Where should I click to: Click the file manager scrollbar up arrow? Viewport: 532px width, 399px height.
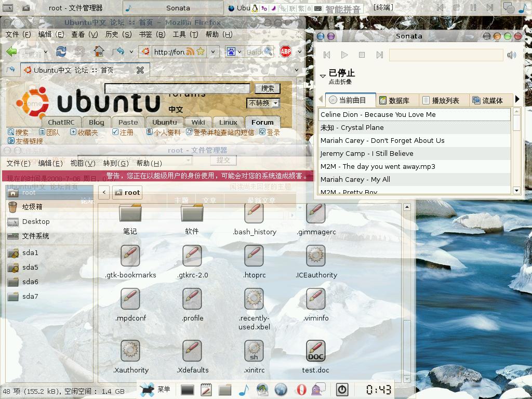point(407,207)
